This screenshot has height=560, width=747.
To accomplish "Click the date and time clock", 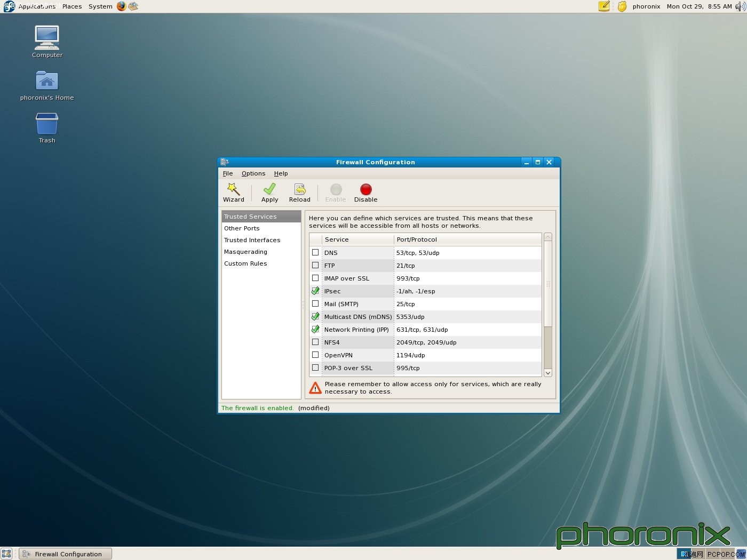I will click(x=699, y=6).
